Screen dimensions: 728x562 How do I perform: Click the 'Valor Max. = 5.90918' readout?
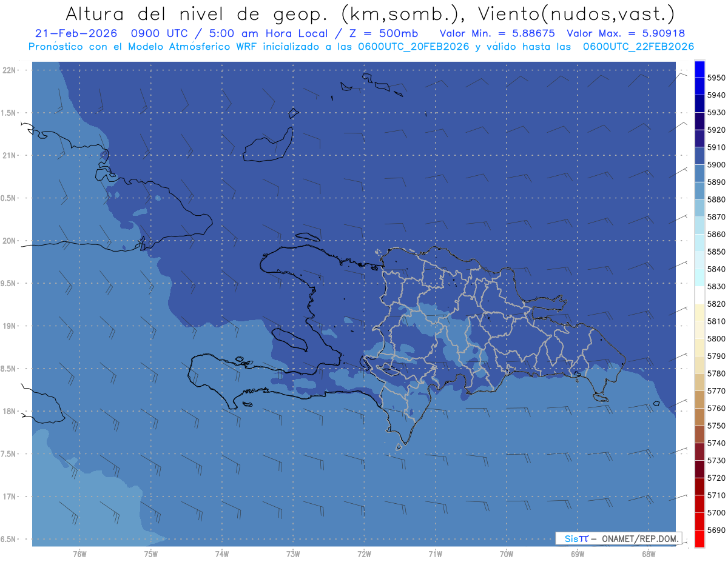[x=625, y=33]
